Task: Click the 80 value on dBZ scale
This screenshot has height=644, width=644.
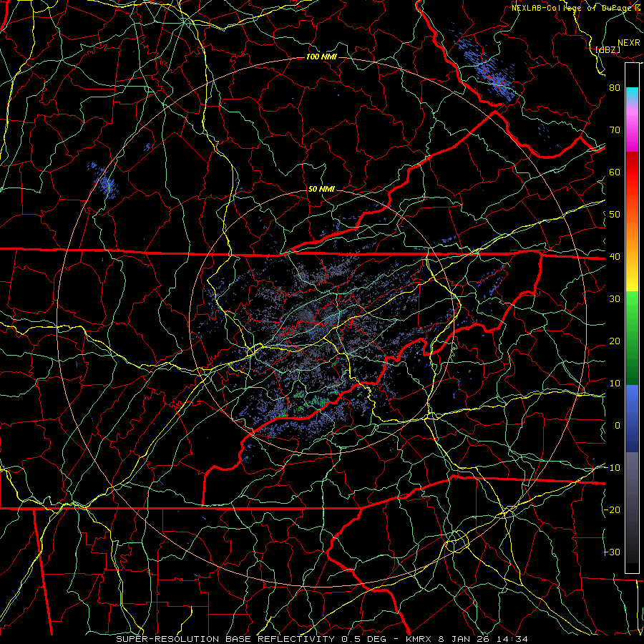Action: tap(615, 88)
